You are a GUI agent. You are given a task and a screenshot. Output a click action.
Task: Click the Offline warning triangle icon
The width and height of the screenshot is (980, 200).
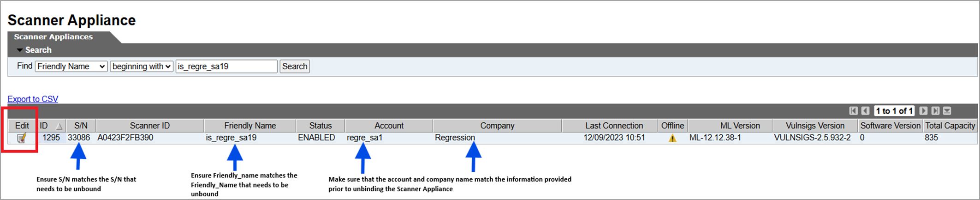click(x=672, y=138)
